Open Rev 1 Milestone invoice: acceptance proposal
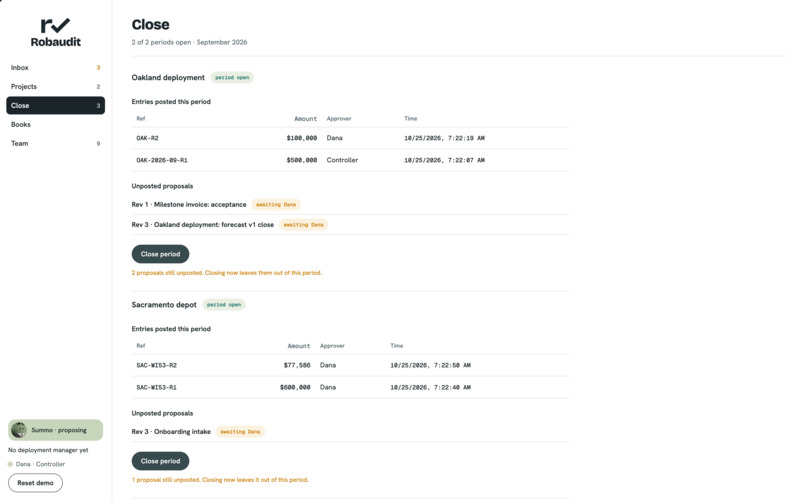806x501 pixels. click(189, 205)
